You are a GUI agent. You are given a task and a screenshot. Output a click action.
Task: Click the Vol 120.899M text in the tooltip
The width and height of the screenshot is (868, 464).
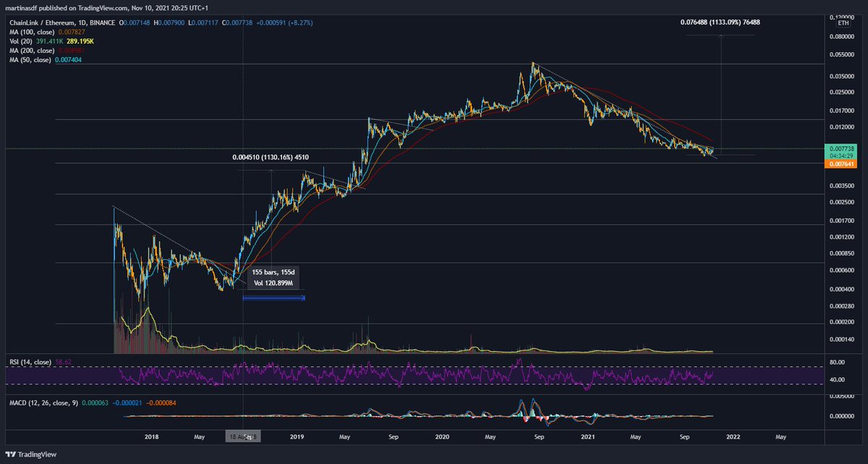pos(273,284)
